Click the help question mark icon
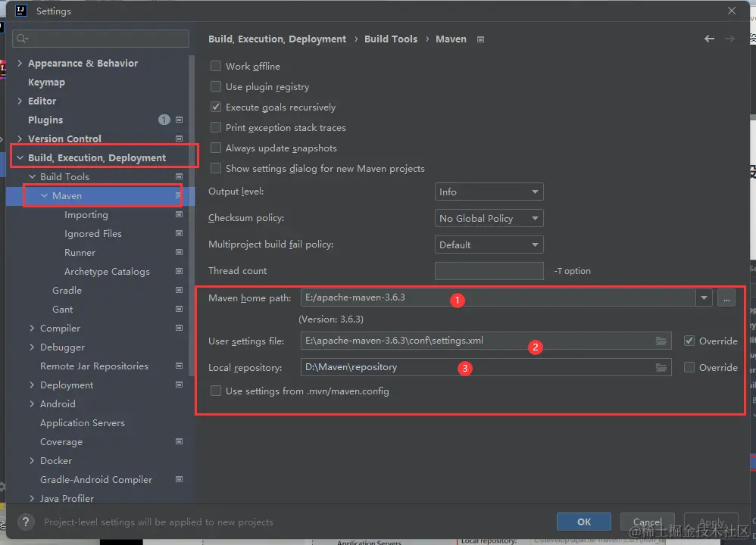The width and height of the screenshot is (756, 545). coord(26,522)
